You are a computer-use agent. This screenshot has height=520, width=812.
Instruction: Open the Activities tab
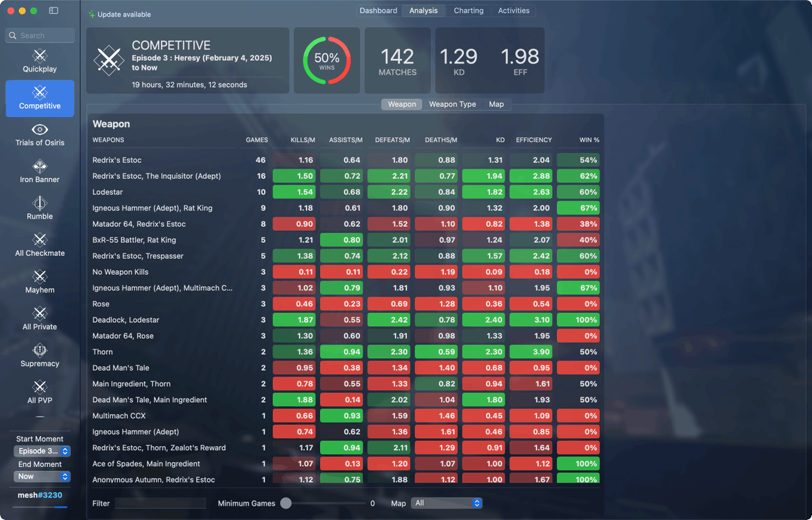(x=514, y=10)
